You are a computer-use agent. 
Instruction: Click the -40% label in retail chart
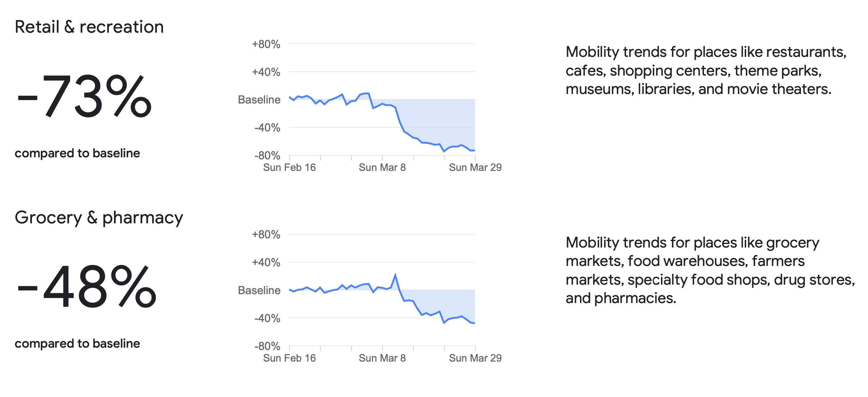pyautogui.click(x=267, y=128)
